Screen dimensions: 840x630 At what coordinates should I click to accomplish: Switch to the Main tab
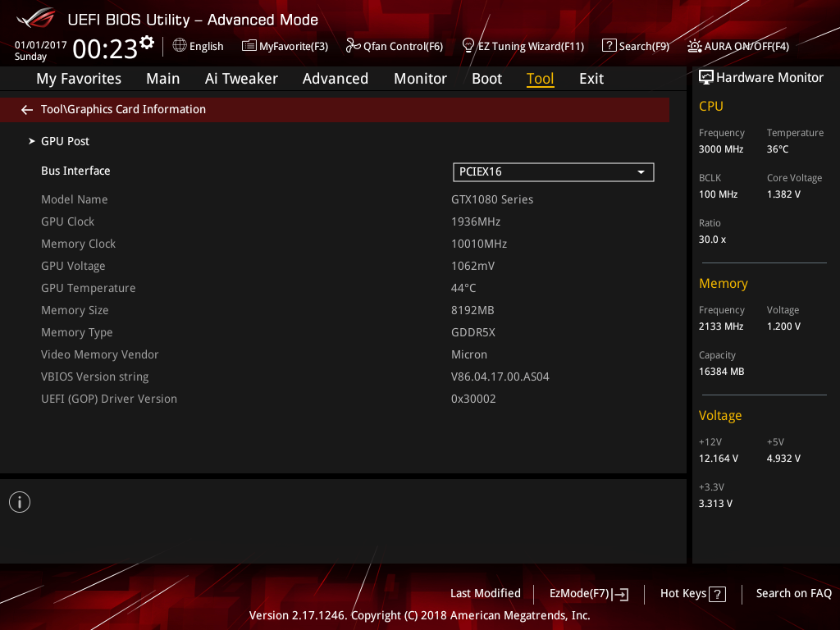click(x=163, y=79)
